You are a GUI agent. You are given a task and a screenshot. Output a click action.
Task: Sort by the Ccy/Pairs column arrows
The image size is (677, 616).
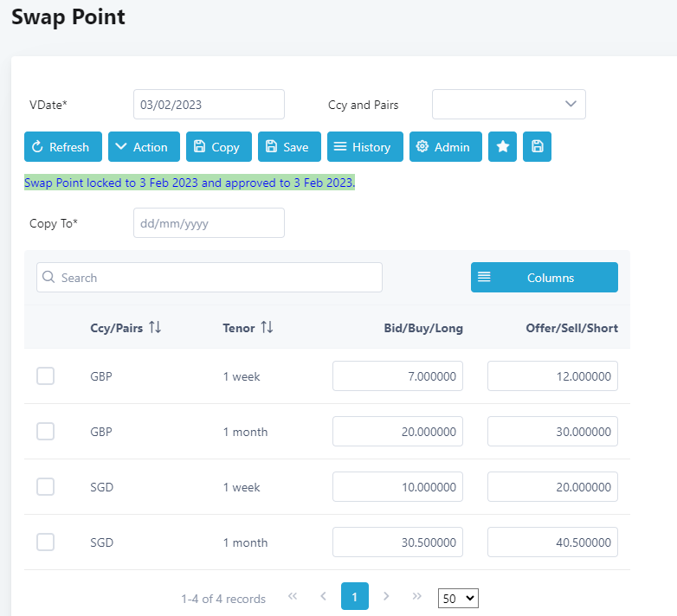coord(155,328)
